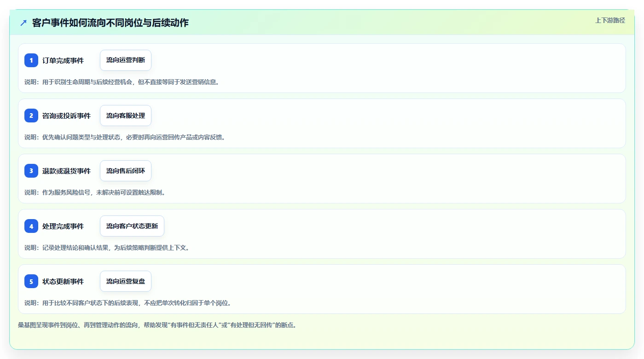Click the description starting 用于比较不同客户状态
This screenshot has width=644, height=359.
click(128, 303)
